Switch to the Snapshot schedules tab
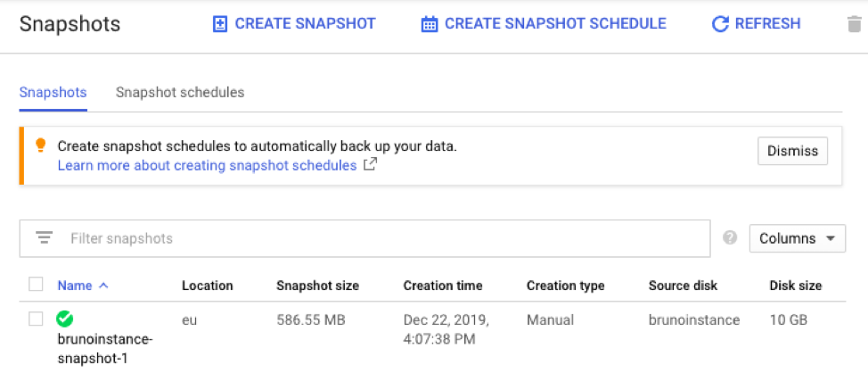Image resolution: width=868 pixels, height=373 pixels. coord(180,93)
